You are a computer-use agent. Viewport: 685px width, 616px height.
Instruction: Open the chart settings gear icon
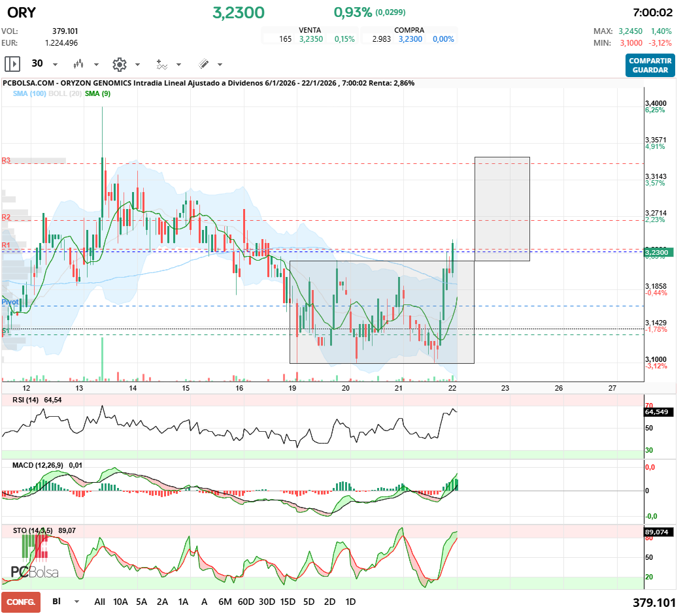coord(120,64)
